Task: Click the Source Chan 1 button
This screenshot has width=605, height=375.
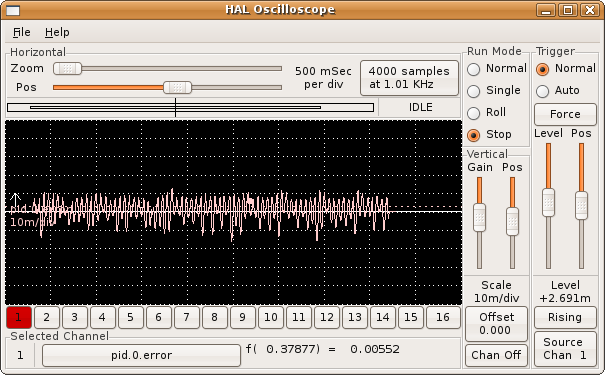Action: tap(565, 349)
